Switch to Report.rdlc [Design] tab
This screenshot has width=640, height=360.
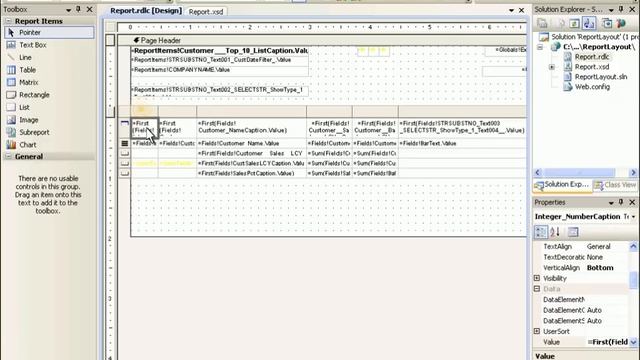(x=146, y=11)
